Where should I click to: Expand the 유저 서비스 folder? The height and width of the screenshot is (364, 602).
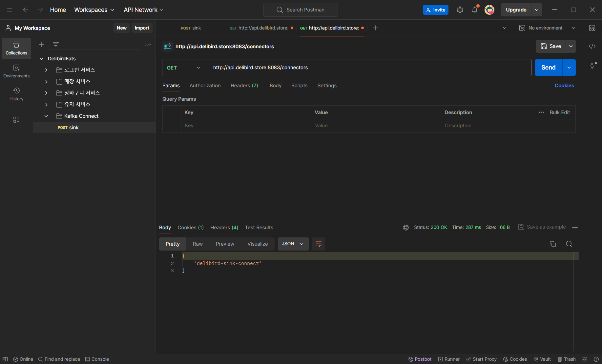click(x=46, y=105)
